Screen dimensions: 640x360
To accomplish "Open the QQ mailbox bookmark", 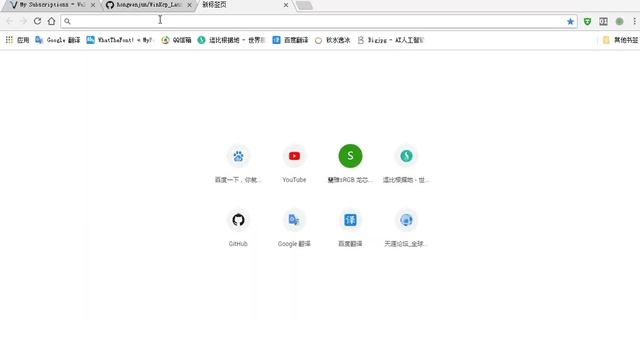I will point(176,40).
